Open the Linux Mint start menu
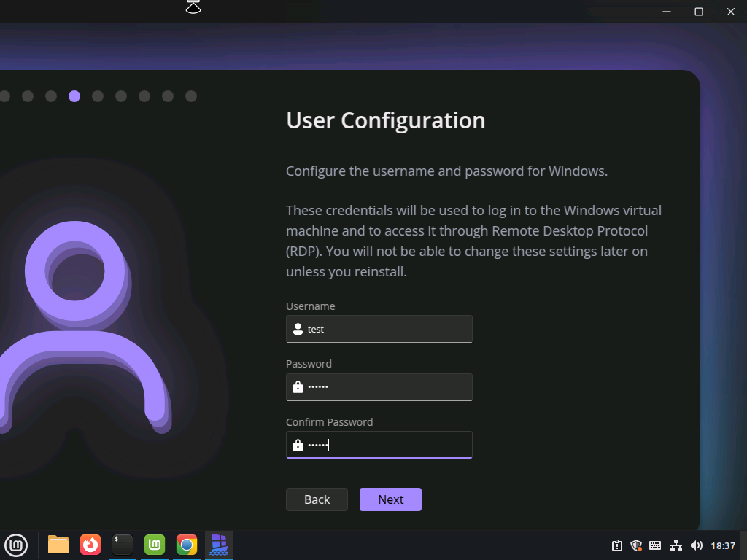Viewport: 747px width, 560px height. click(x=16, y=545)
